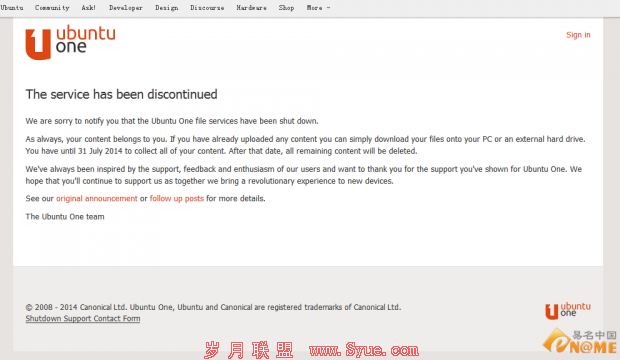Image resolution: width=620 pixels, height=360 pixels.
Task: Click paragraph starting 'We've always been inspired'
Action: 304,175
